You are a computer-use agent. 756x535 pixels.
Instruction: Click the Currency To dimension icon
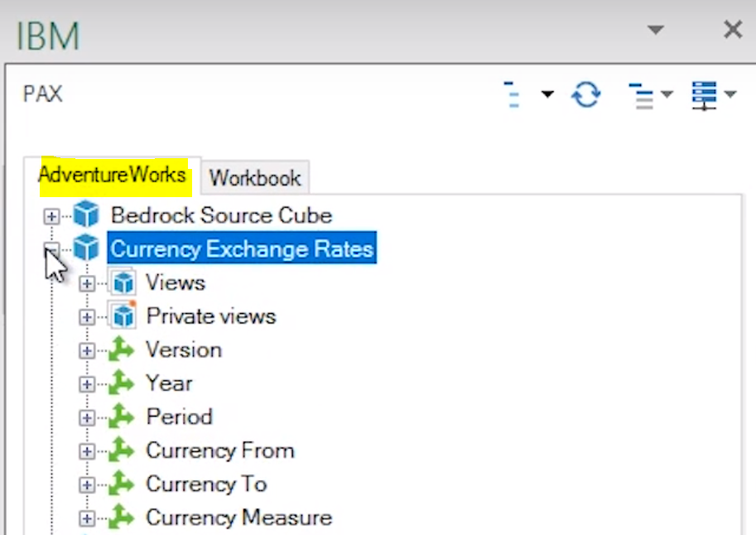click(x=121, y=483)
